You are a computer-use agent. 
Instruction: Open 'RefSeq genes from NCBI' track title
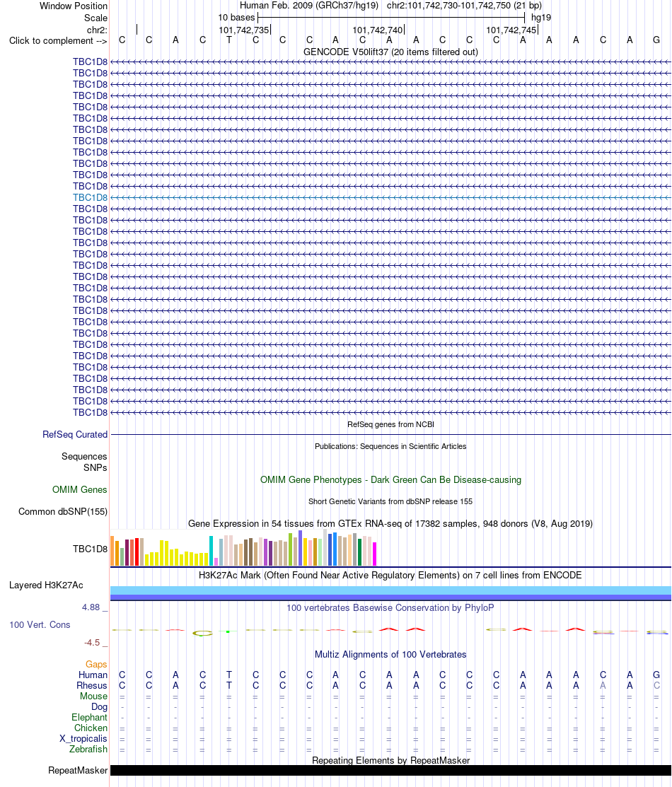point(390,424)
